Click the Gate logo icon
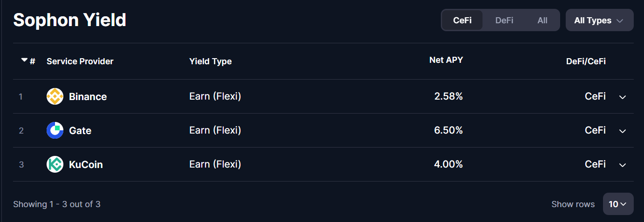The image size is (644, 222). click(55, 130)
